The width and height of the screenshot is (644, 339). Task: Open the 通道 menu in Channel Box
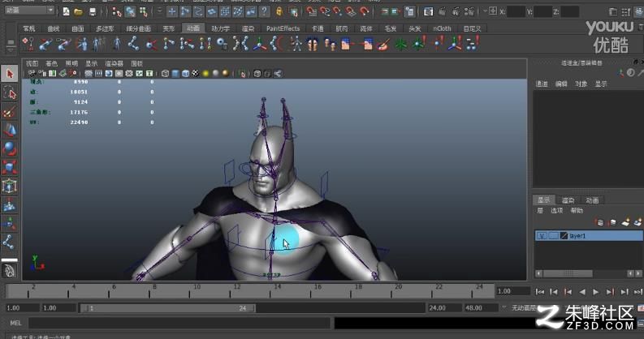pos(542,84)
